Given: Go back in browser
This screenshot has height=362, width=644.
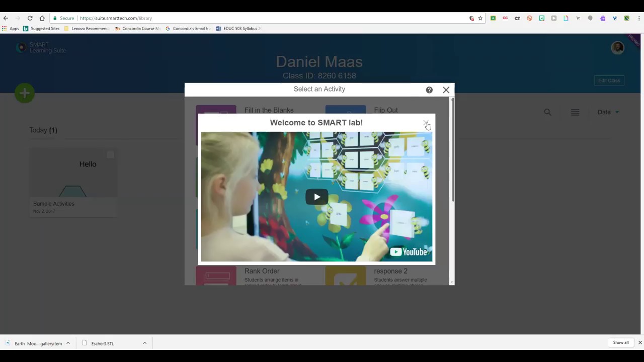Looking at the screenshot, I should (6, 18).
